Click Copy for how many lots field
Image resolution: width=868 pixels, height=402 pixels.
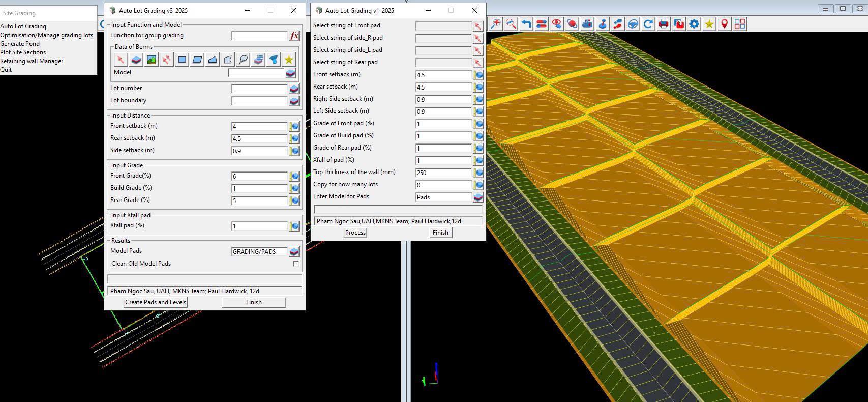[443, 185]
